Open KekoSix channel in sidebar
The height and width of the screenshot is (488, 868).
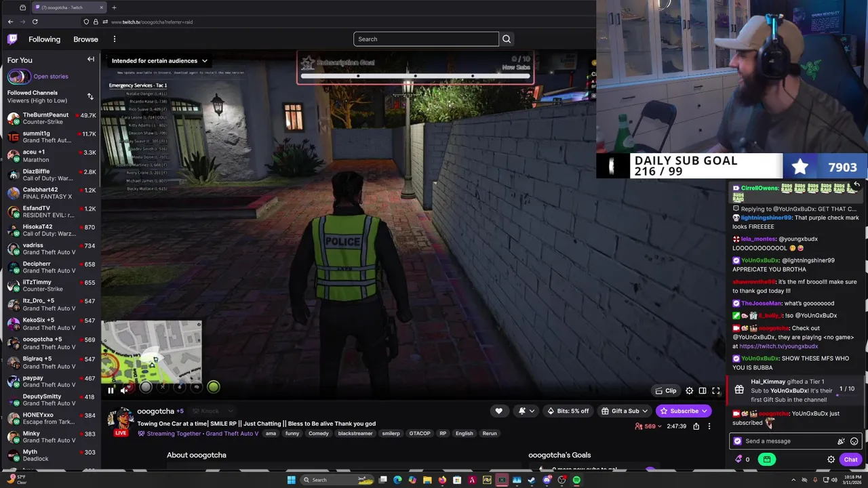pyautogui.click(x=51, y=323)
